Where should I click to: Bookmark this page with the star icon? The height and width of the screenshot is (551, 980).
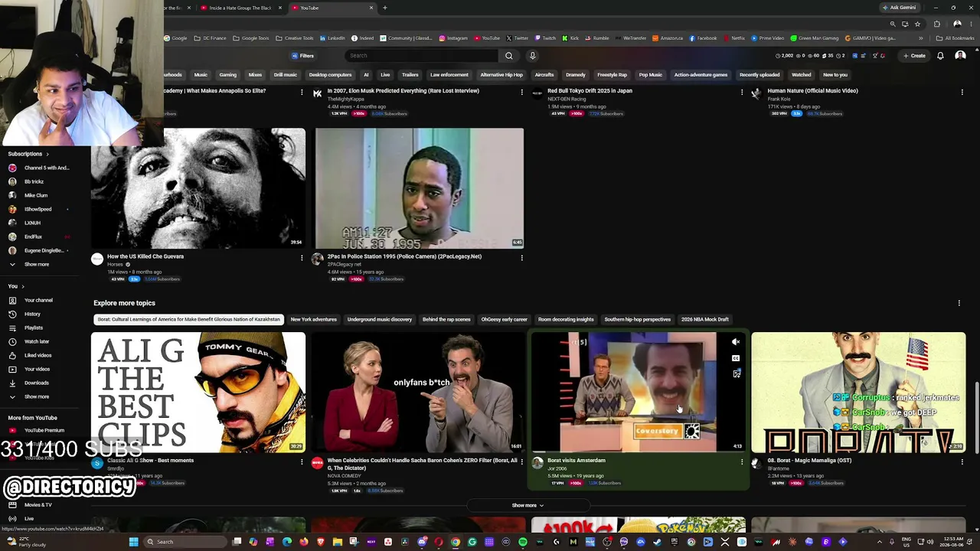(917, 24)
